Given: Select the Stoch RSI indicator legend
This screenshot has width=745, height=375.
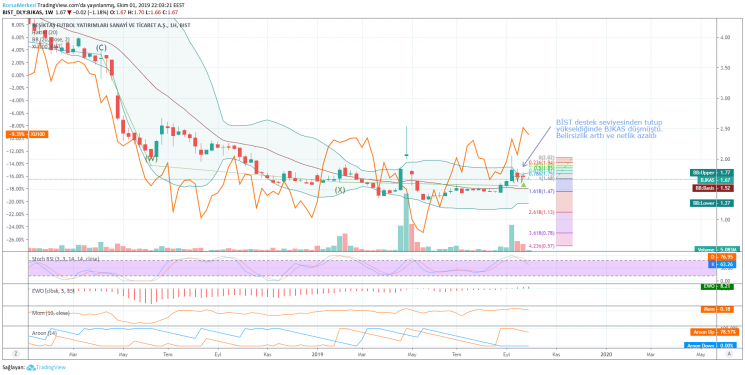Looking at the screenshot, I should click(66, 259).
